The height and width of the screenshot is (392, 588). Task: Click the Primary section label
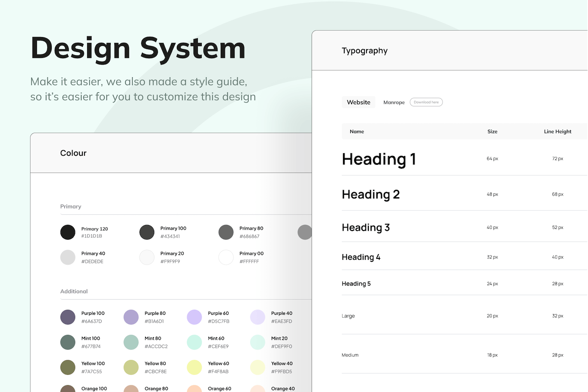click(x=71, y=207)
